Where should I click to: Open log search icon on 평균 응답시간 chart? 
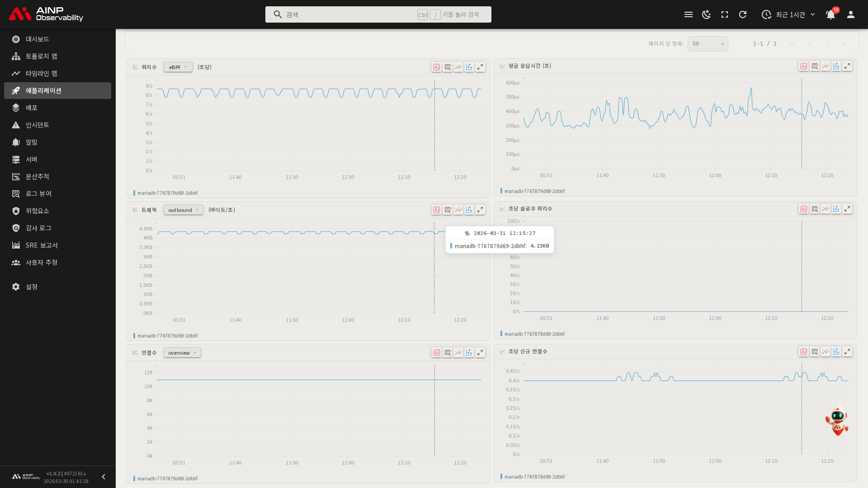(815, 66)
